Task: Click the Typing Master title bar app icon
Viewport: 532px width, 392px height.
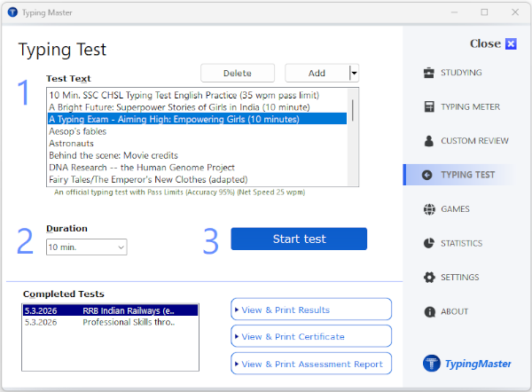Action: coord(12,12)
